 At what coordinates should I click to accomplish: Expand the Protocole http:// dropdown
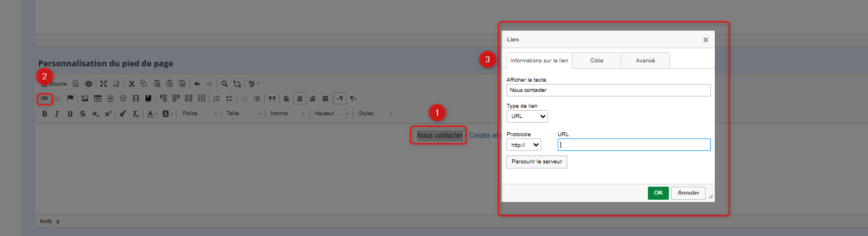pos(524,145)
